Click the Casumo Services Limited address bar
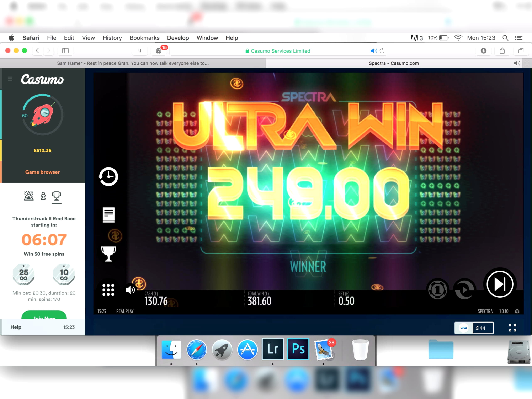This screenshot has width=532, height=399. pyautogui.click(x=278, y=51)
